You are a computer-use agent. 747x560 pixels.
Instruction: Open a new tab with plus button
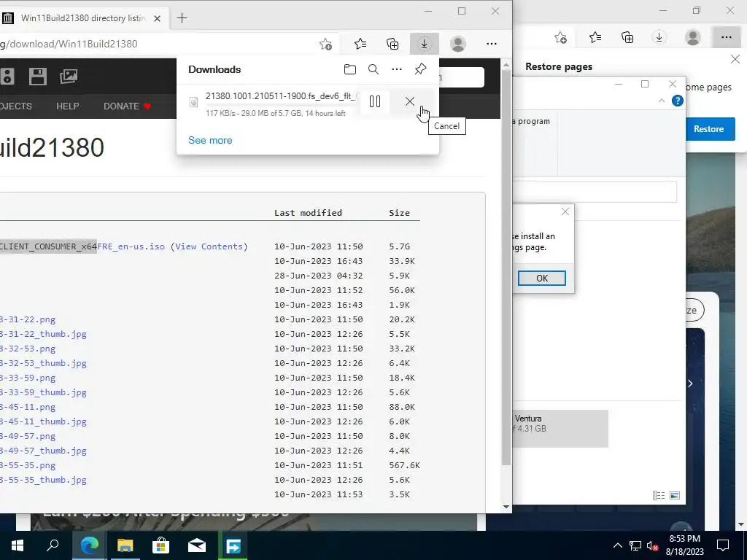(x=182, y=18)
